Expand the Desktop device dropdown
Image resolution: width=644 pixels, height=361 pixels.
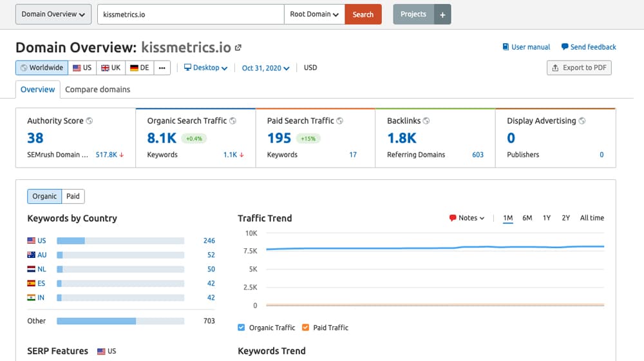click(206, 68)
